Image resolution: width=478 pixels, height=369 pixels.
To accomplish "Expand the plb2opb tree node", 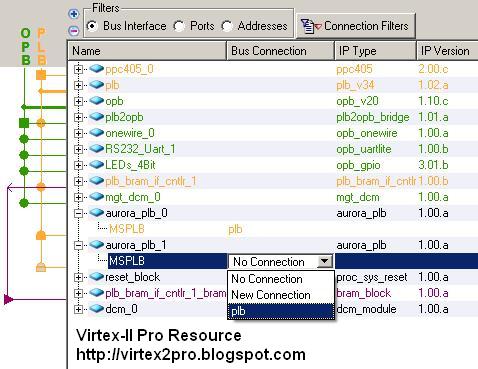I will [78, 117].
